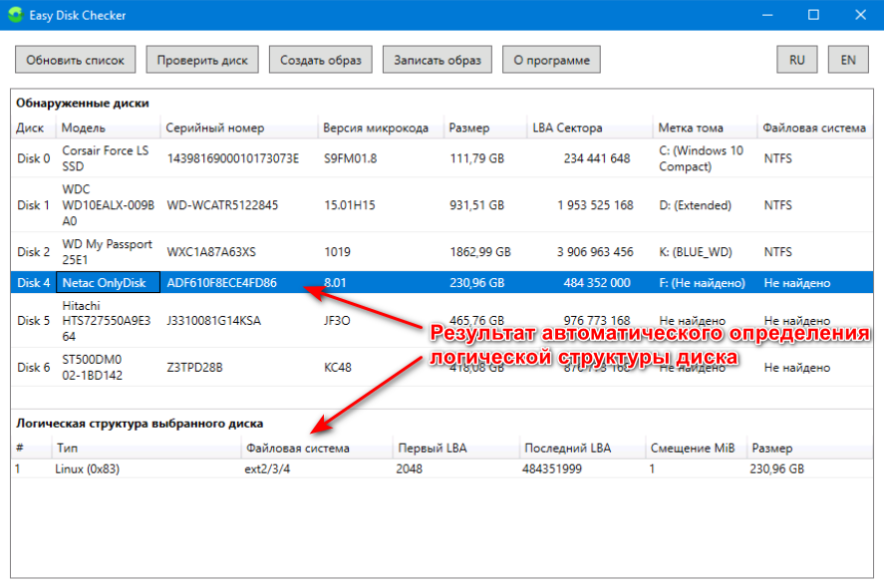Sort by 'Серийный номер' column header

point(215,128)
